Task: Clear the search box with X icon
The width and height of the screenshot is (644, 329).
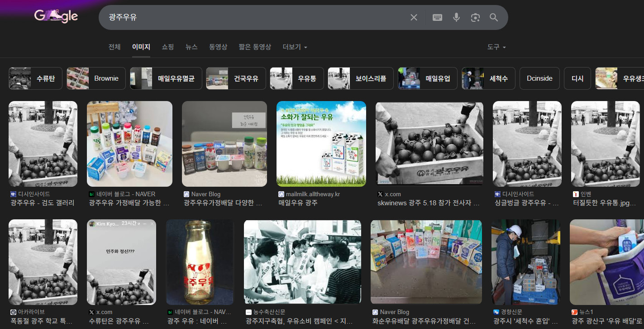Action: tap(414, 18)
